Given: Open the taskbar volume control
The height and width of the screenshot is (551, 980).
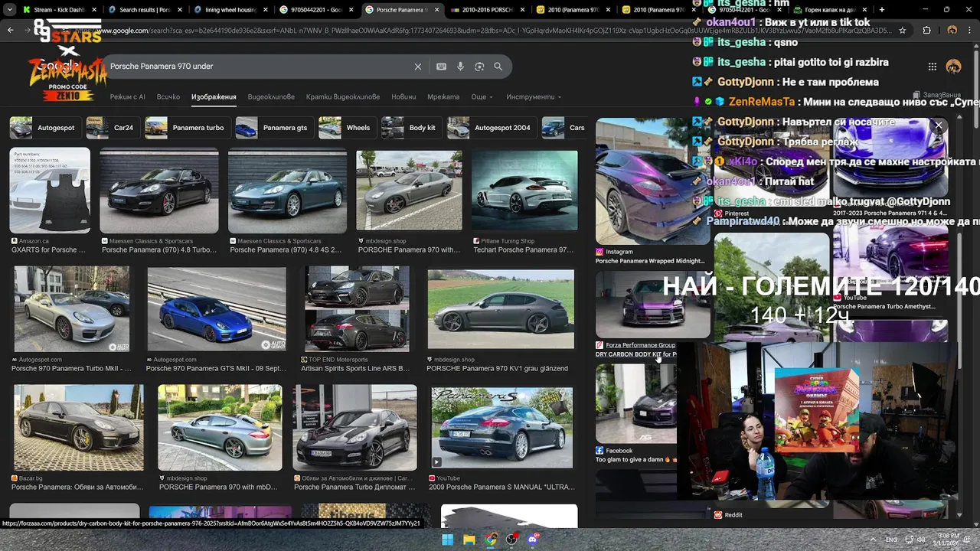Looking at the screenshot, I should (x=921, y=540).
